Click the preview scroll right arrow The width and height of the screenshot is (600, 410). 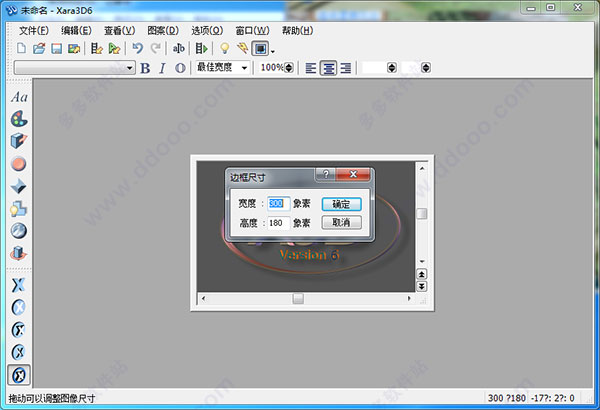(x=409, y=299)
